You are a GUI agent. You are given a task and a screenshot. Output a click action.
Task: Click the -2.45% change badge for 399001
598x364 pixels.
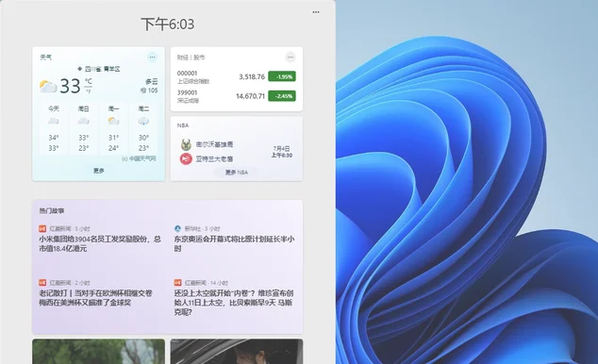[x=282, y=96]
